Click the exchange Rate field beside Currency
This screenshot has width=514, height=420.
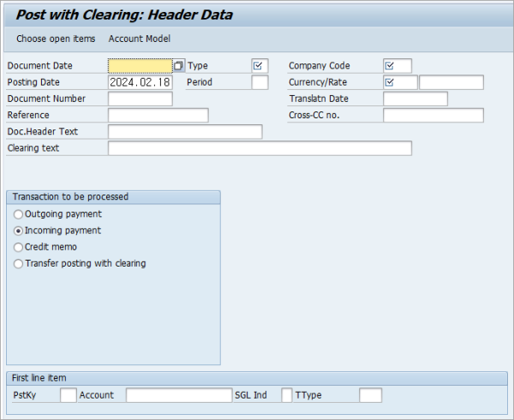[451, 82]
